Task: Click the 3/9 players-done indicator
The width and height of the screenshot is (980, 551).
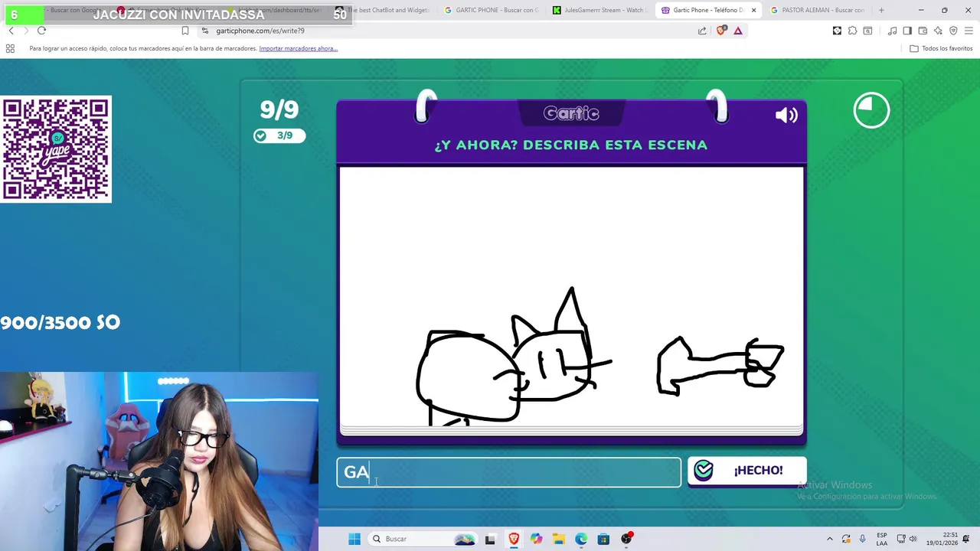Action: [x=279, y=135]
